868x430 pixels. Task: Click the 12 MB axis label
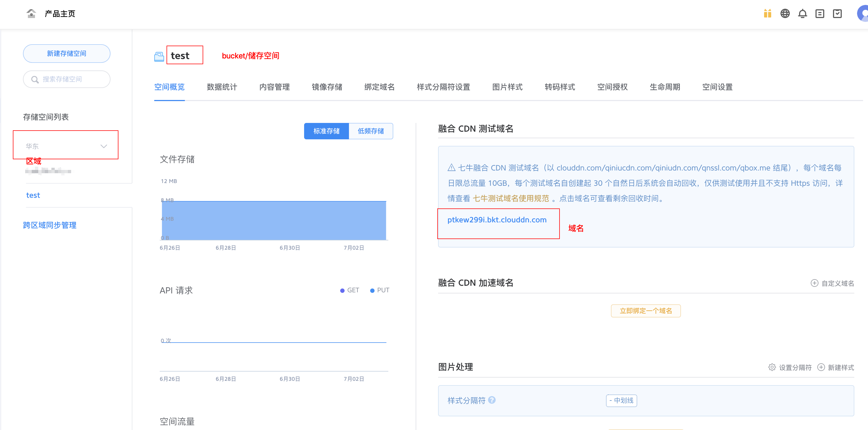pos(169,181)
